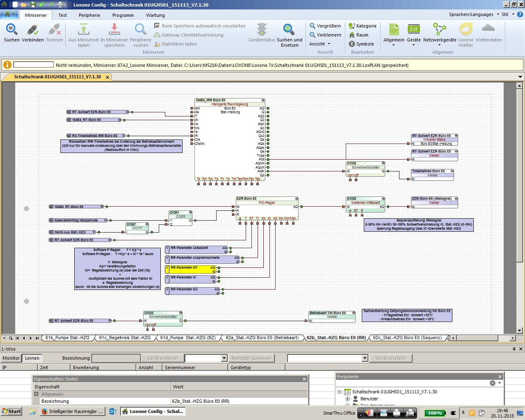Switch to the Peripherie ribbon tab
Viewport: 525px width, 420px height.
point(89,15)
